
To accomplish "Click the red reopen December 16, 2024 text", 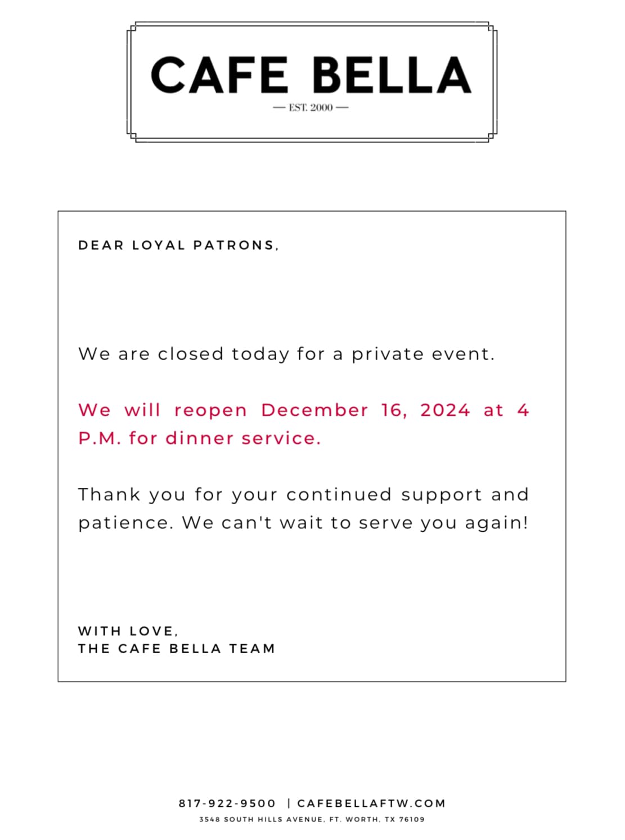I will [x=304, y=410].
